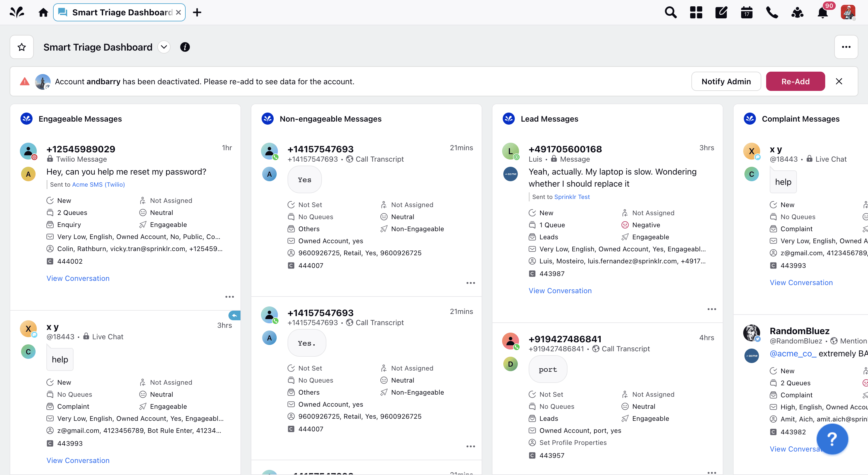Viewport: 868px width, 475px height.
Task: Click the phone icon in top bar
Action: [772, 12]
